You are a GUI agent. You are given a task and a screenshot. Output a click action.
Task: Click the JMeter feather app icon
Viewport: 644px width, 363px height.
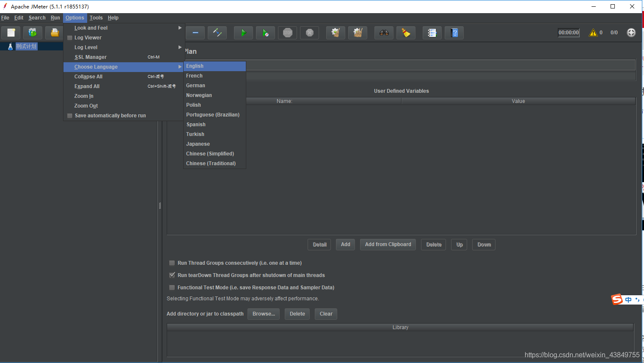point(5,6)
